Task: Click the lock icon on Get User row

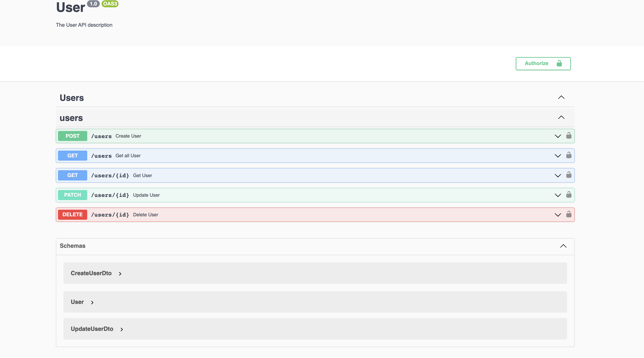Action: [569, 175]
